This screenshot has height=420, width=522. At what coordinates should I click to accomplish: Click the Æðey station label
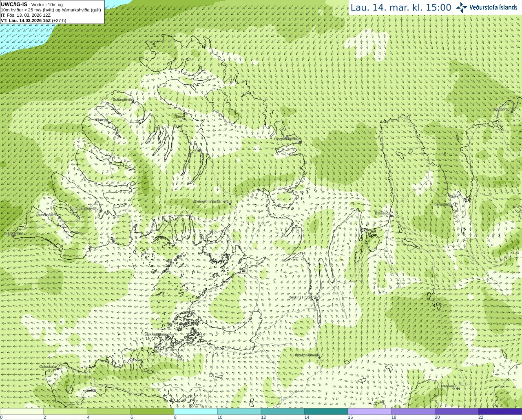[x=179, y=117]
